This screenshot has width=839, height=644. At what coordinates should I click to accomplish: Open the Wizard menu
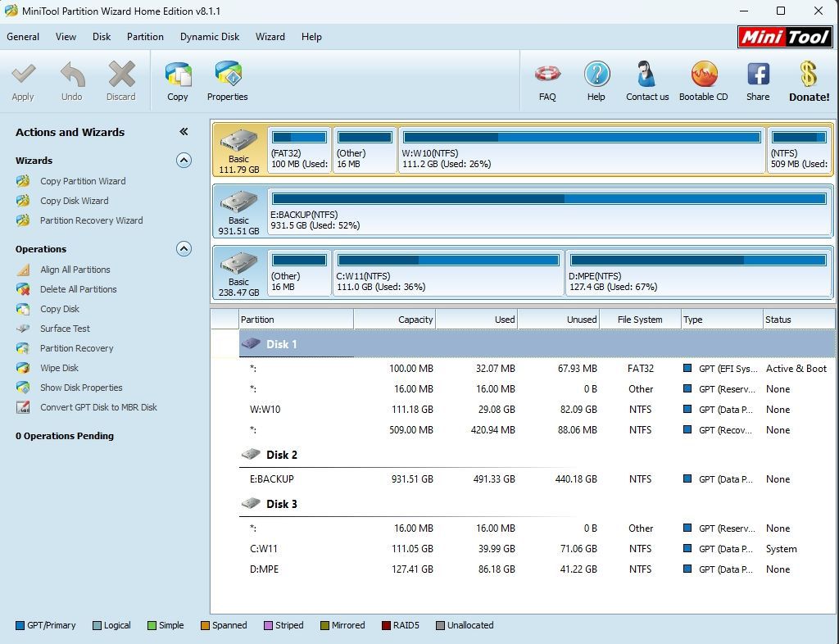(x=270, y=37)
